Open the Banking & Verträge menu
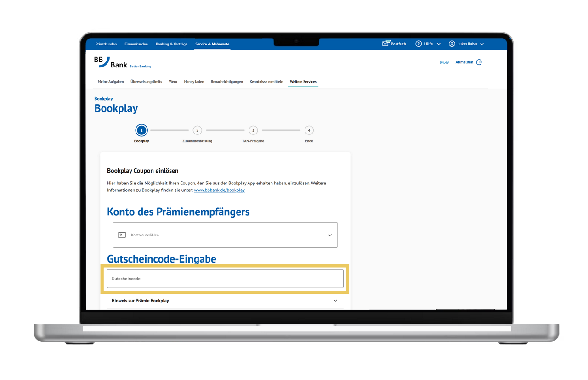The image size is (588, 380). [171, 44]
